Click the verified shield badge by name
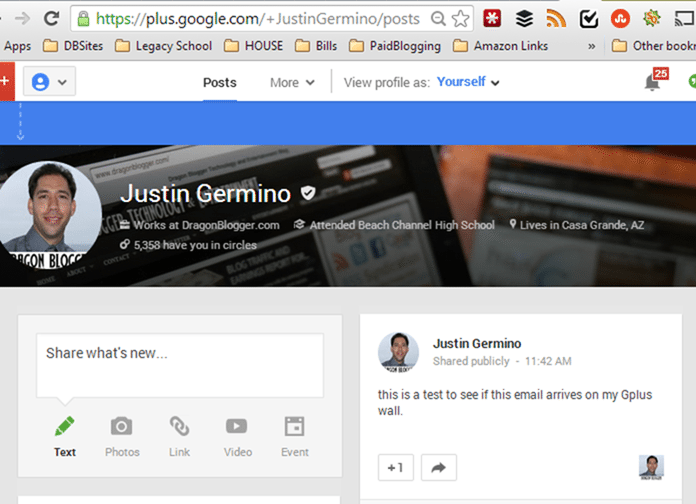The height and width of the screenshot is (504, 696). click(x=308, y=193)
